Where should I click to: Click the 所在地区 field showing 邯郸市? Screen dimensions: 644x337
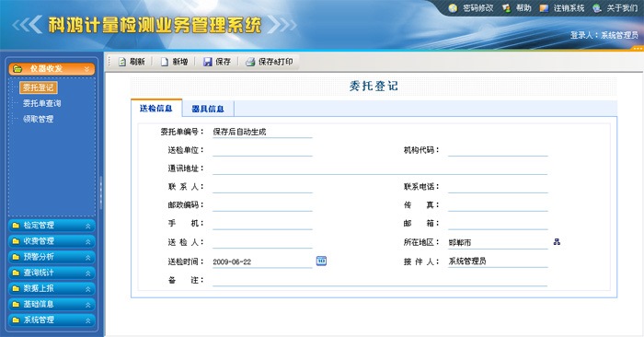coord(498,242)
